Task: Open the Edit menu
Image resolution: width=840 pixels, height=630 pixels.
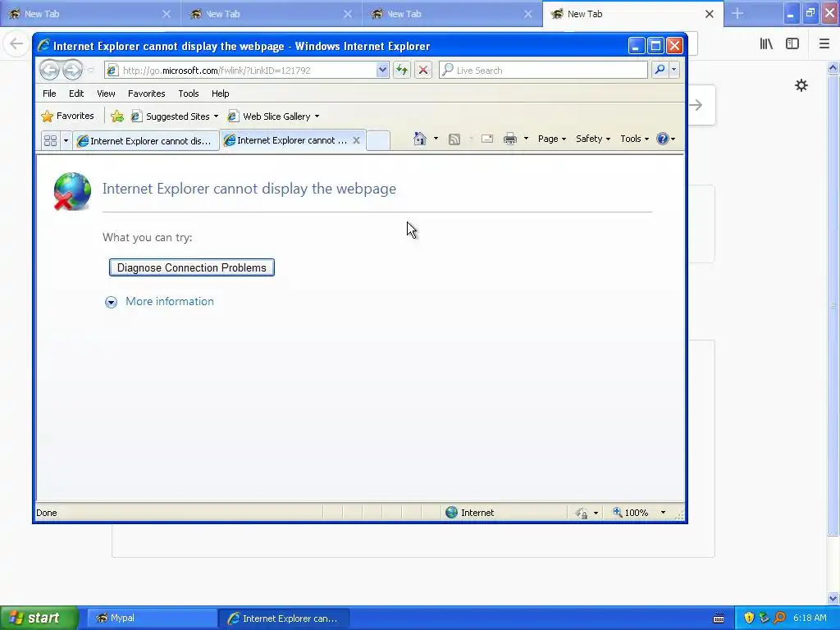Action: pyautogui.click(x=76, y=94)
